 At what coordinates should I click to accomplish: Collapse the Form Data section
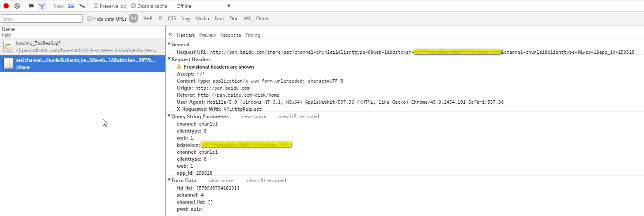pyautogui.click(x=169, y=180)
